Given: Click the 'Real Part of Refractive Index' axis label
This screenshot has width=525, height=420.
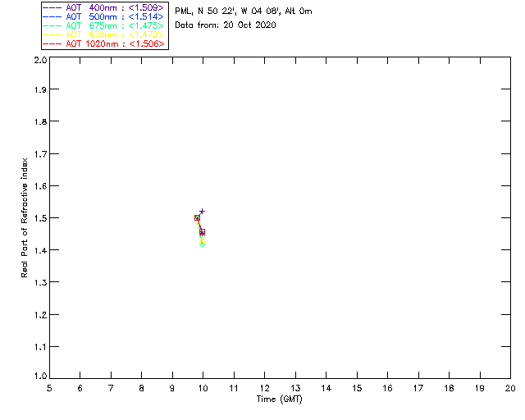Looking at the screenshot, I should tap(24, 217).
